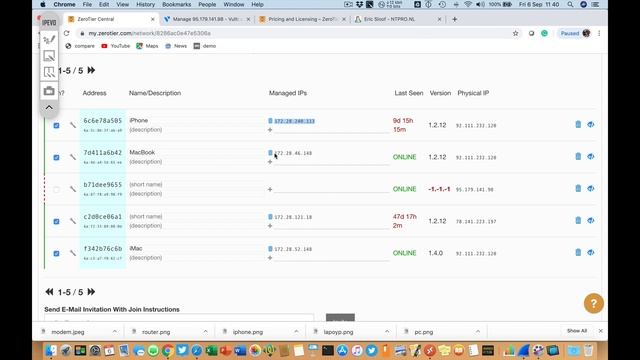Select IPEVO toolbar drawing pen tool
The height and width of the screenshot is (360, 640).
49,39
